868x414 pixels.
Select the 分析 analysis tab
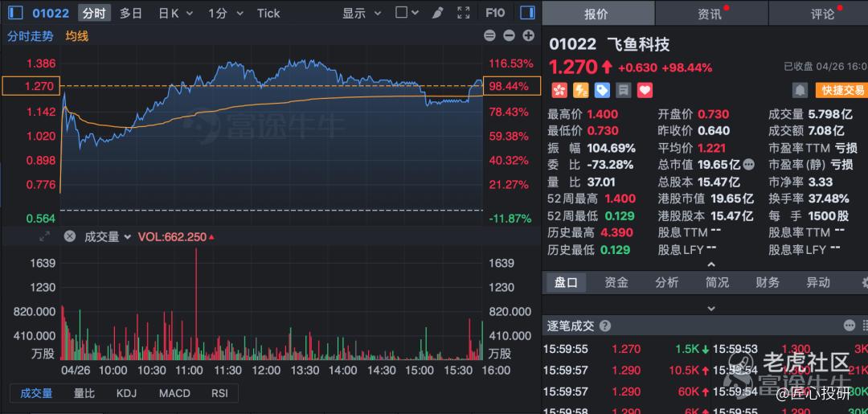tap(666, 282)
